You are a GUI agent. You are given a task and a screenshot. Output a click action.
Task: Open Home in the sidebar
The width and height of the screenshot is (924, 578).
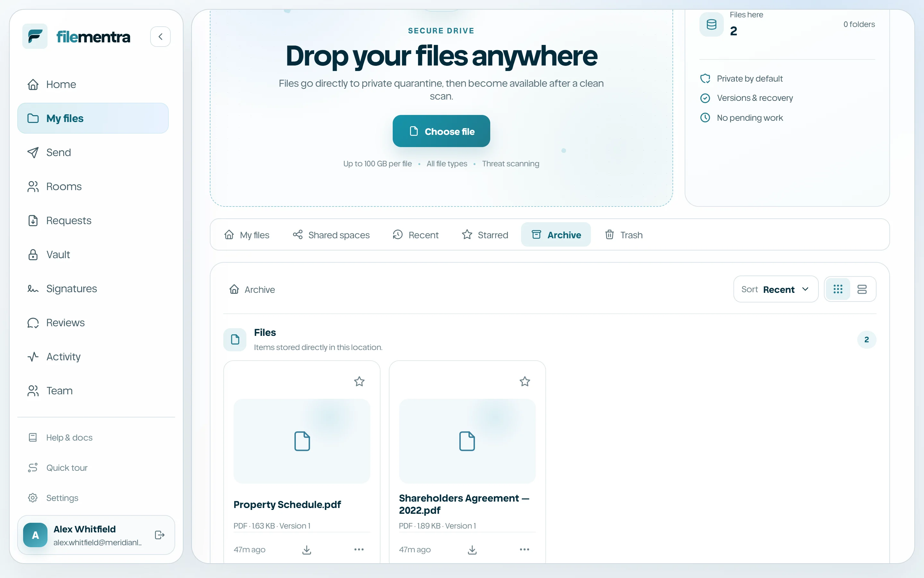[93, 84]
